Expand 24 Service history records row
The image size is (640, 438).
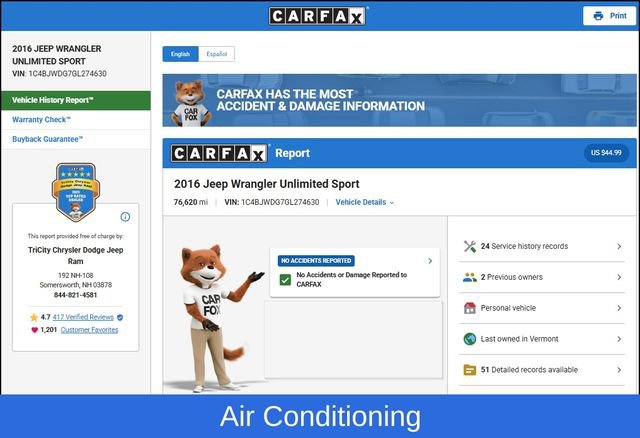[619, 246]
